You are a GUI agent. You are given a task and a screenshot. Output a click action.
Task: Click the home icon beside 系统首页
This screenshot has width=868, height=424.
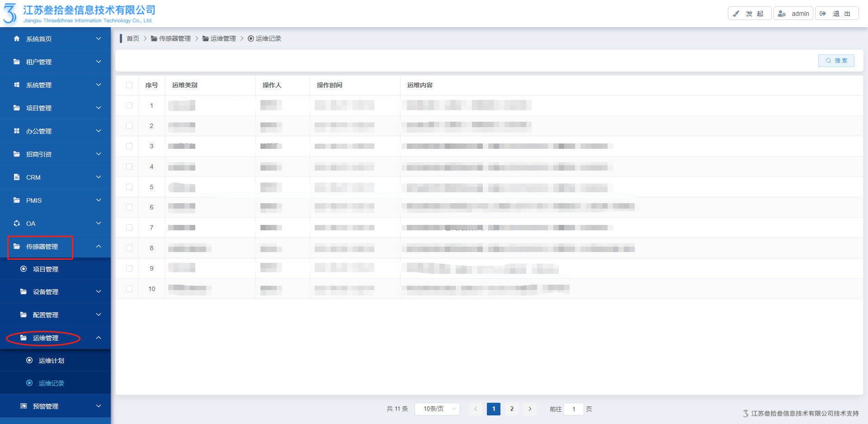tap(17, 39)
